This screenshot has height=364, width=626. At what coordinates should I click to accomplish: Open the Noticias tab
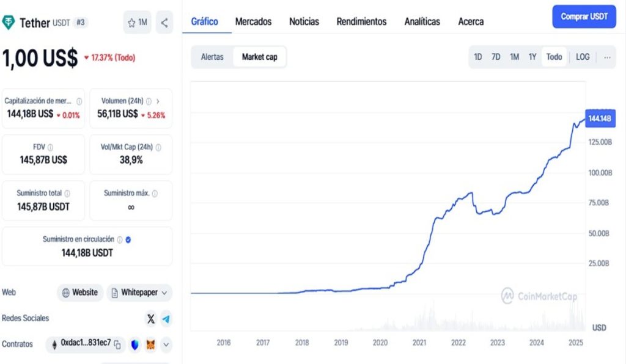304,21
